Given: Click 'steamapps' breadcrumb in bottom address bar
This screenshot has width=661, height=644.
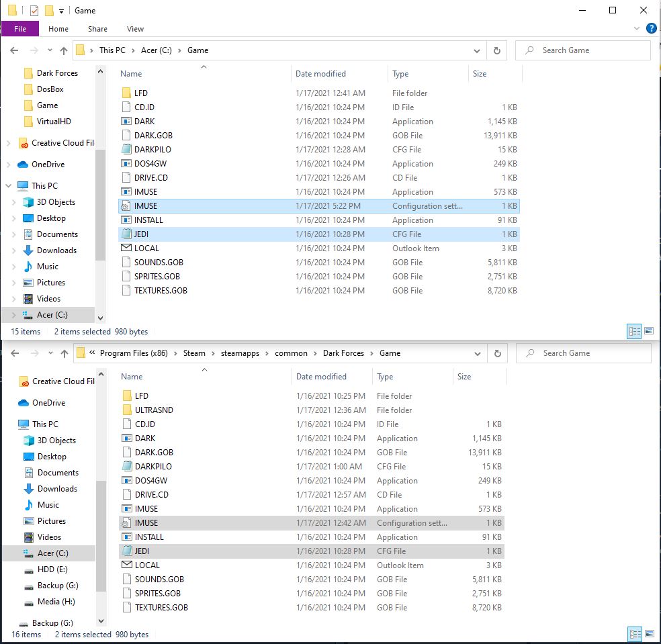Looking at the screenshot, I should click(240, 353).
